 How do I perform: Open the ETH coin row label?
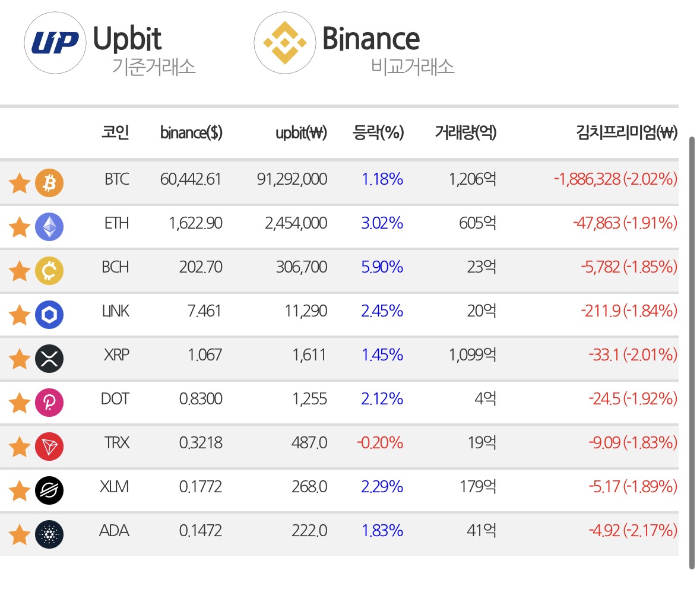pyautogui.click(x=116, y=223)
